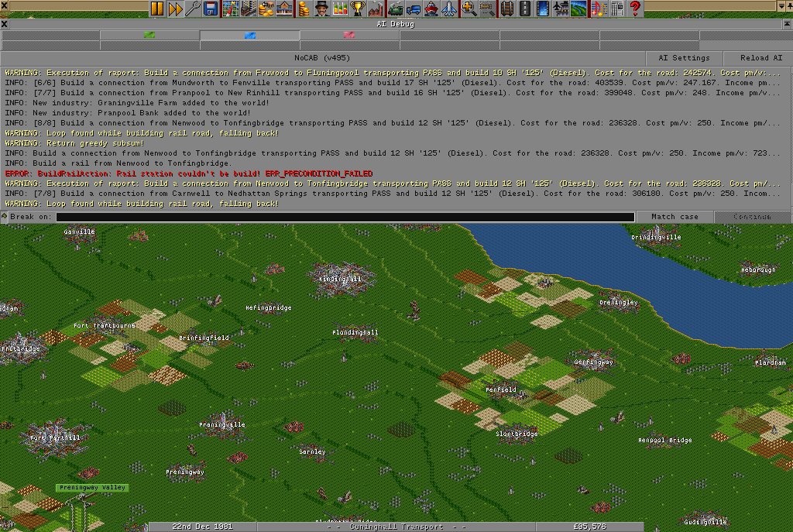
Task: Click 'Pranpool Bank added' info line
Action: click(128, 113)
